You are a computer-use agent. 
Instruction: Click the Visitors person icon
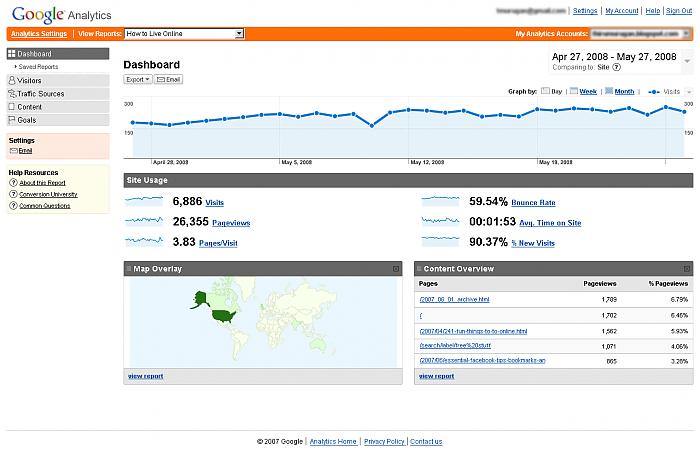tap(12, 80)
